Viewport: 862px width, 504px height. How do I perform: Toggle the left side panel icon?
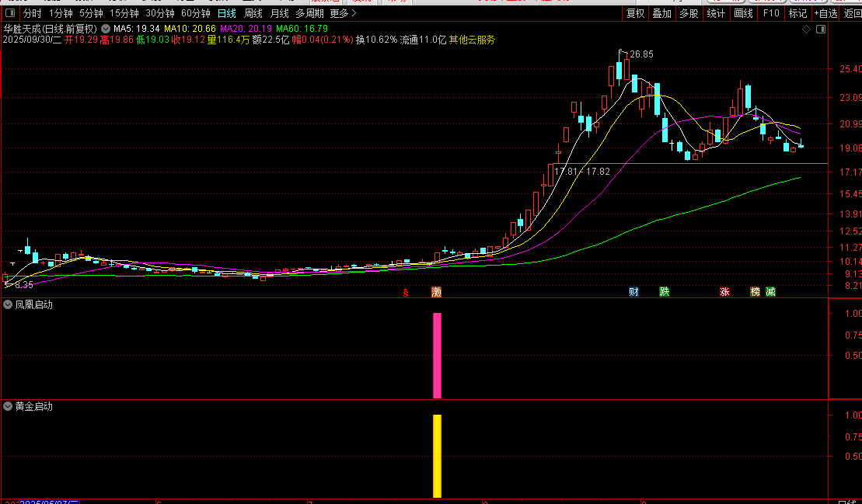point(10,12)
